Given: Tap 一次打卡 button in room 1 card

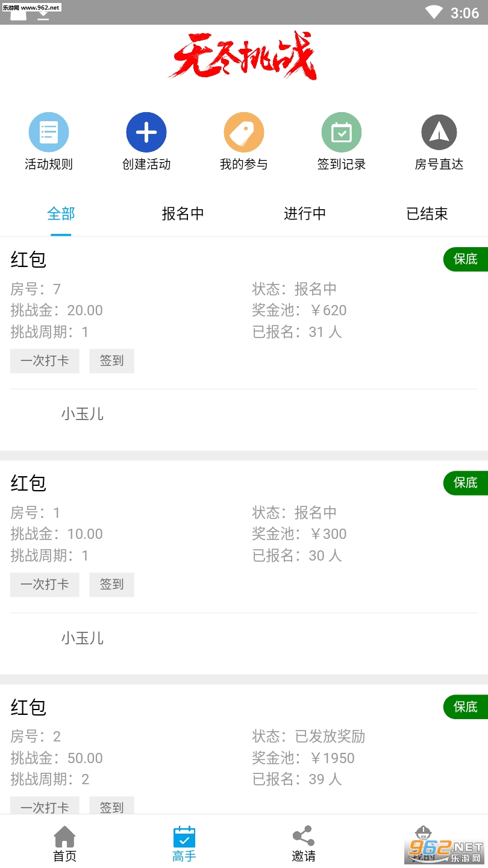Looking at the screenshot, I should [45, 584].
